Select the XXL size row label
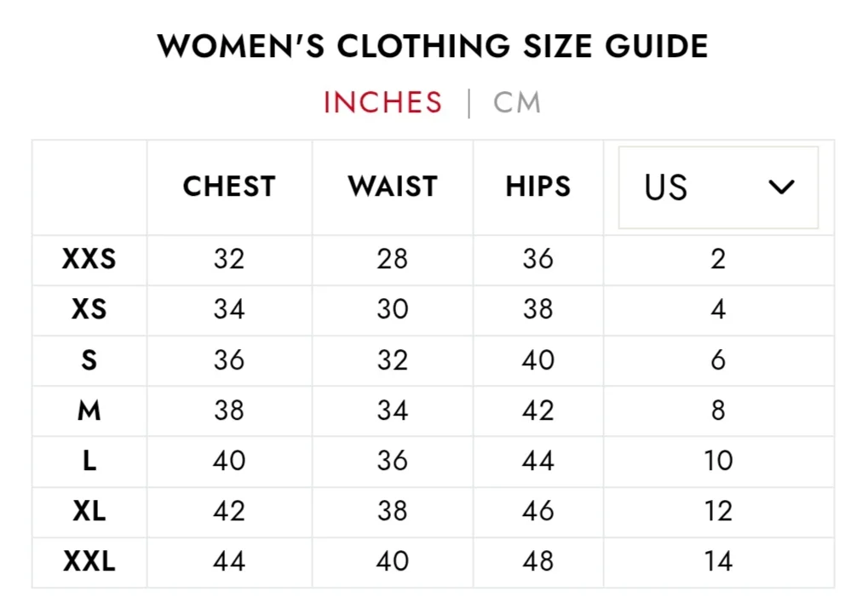The width and height of the screenshot is (868, 597). (x=89, y=561)
